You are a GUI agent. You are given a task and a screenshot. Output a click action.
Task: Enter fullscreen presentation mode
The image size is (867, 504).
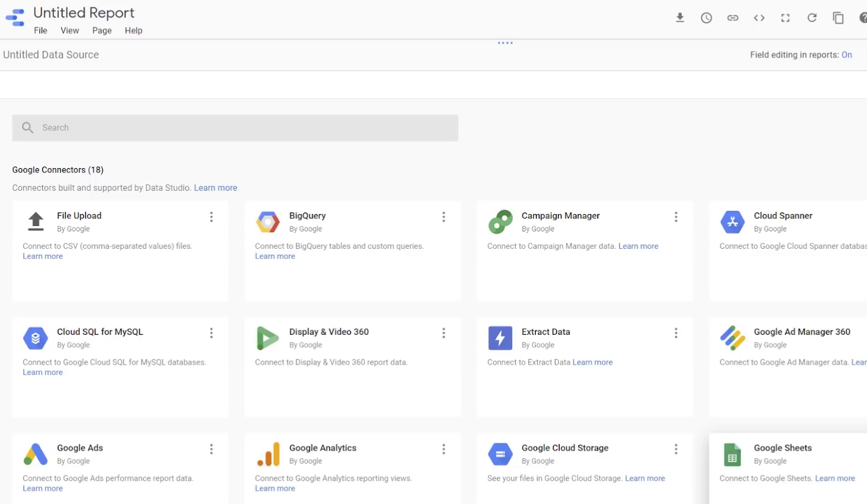click(x=785, y=18)
